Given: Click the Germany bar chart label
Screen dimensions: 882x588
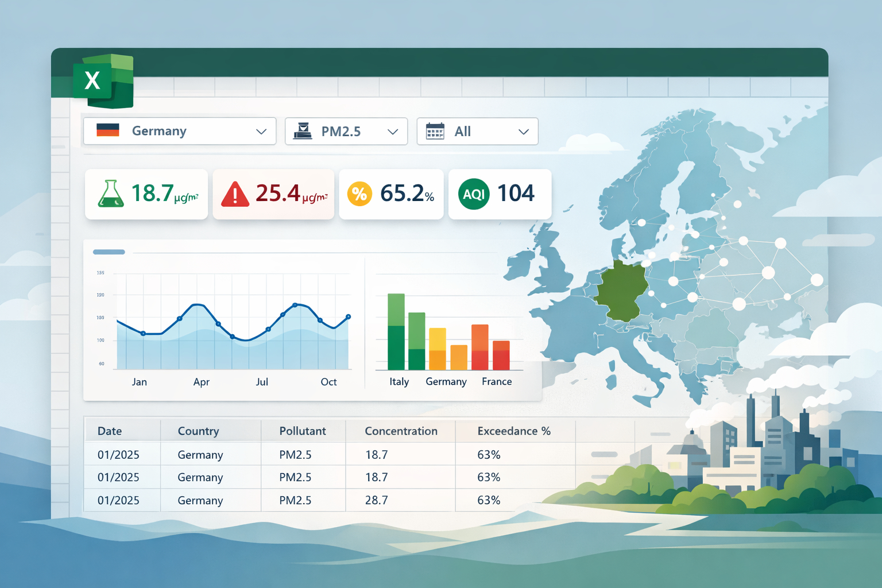Looking at the screenshot, I should click(x=446, y=381).
